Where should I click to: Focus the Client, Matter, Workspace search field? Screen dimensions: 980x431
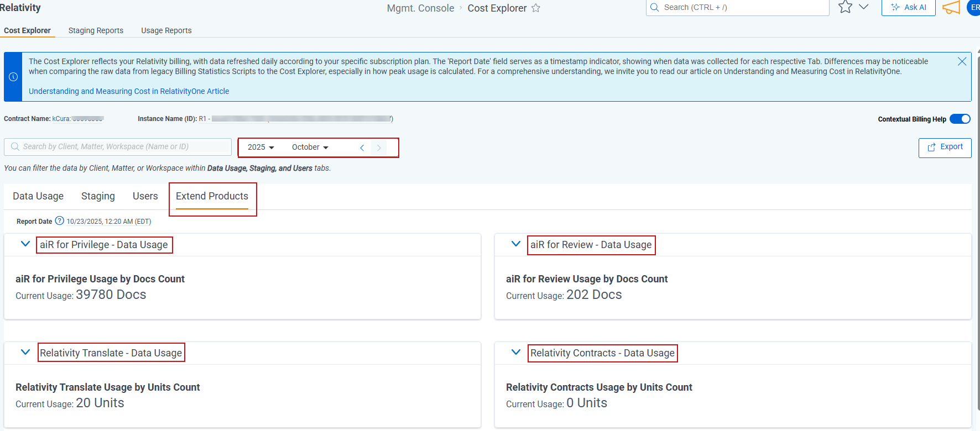pos(118,146)
